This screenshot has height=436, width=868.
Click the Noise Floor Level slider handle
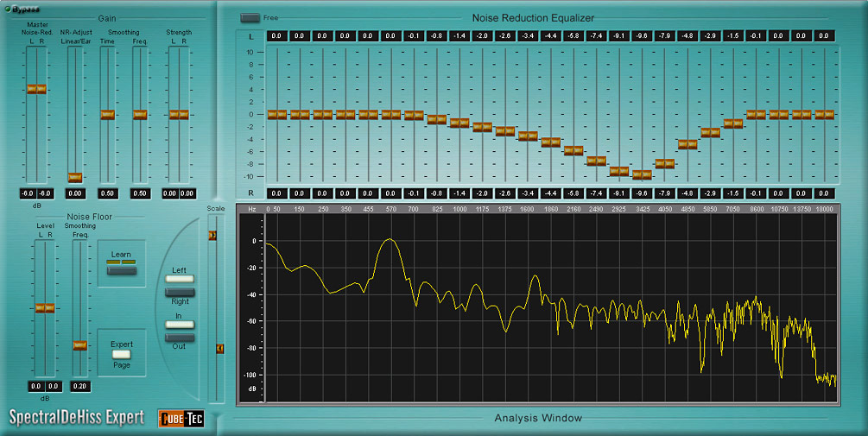point(45,308)
